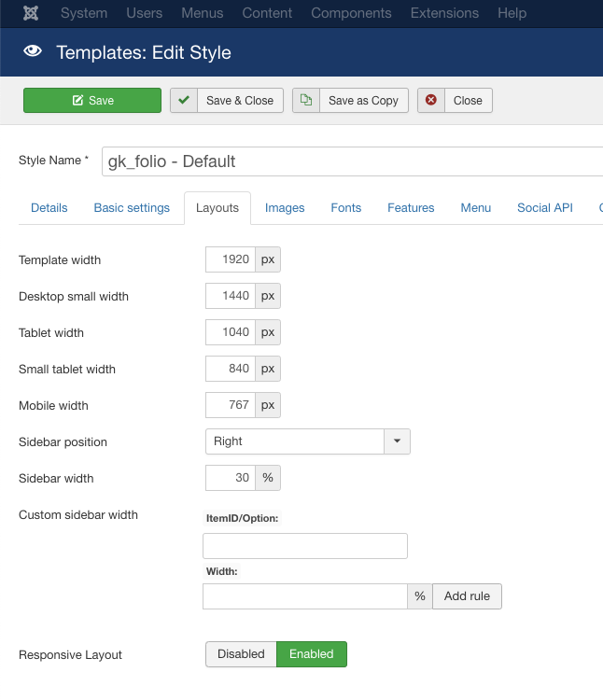Enable the Responsive Layout option
603x700 pixels.
click(311, 654)
